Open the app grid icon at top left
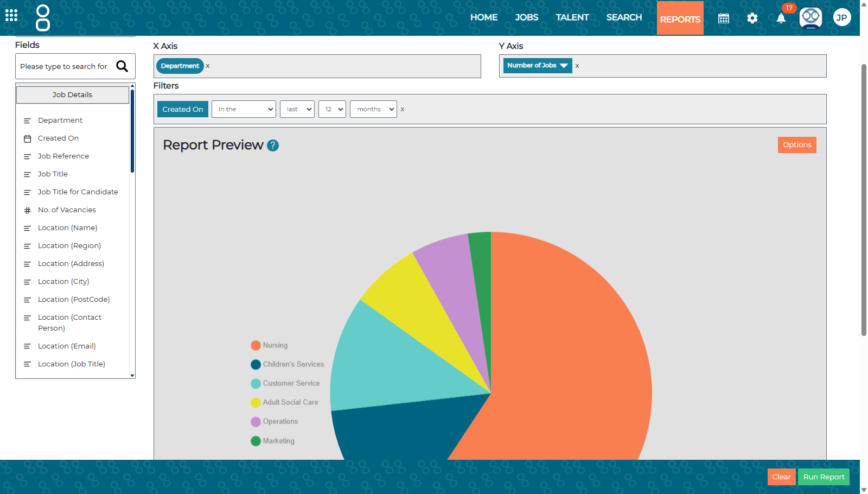Screen dimensions: 868x494 tap(11, 15)
